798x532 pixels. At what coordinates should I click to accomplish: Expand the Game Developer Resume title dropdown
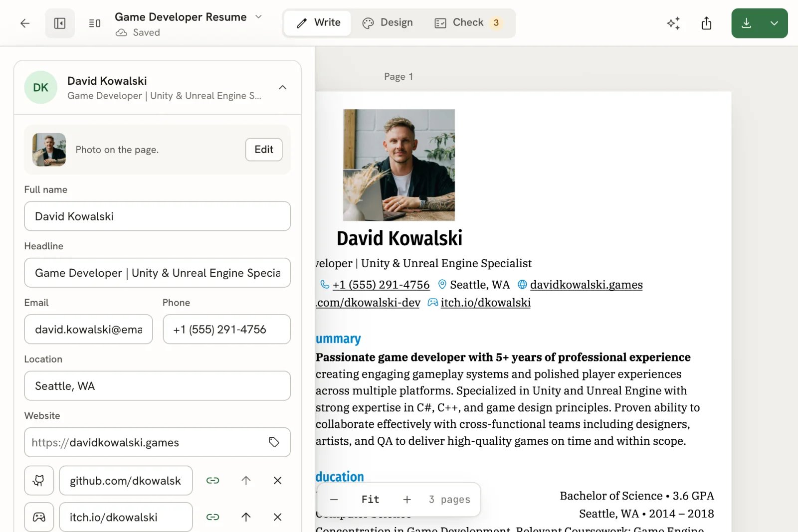[258, 17]
